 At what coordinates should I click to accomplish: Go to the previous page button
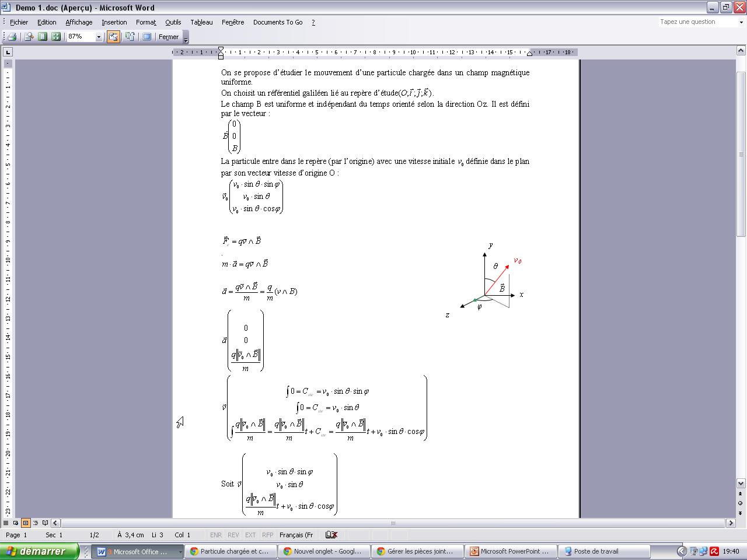point(741,494)
